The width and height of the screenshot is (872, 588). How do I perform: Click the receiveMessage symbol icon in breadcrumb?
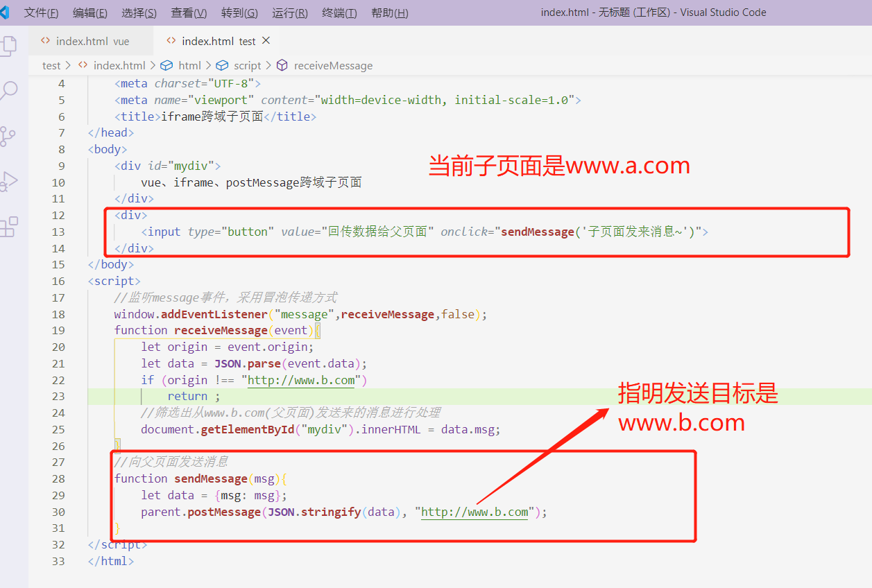(x=282, y=65)
